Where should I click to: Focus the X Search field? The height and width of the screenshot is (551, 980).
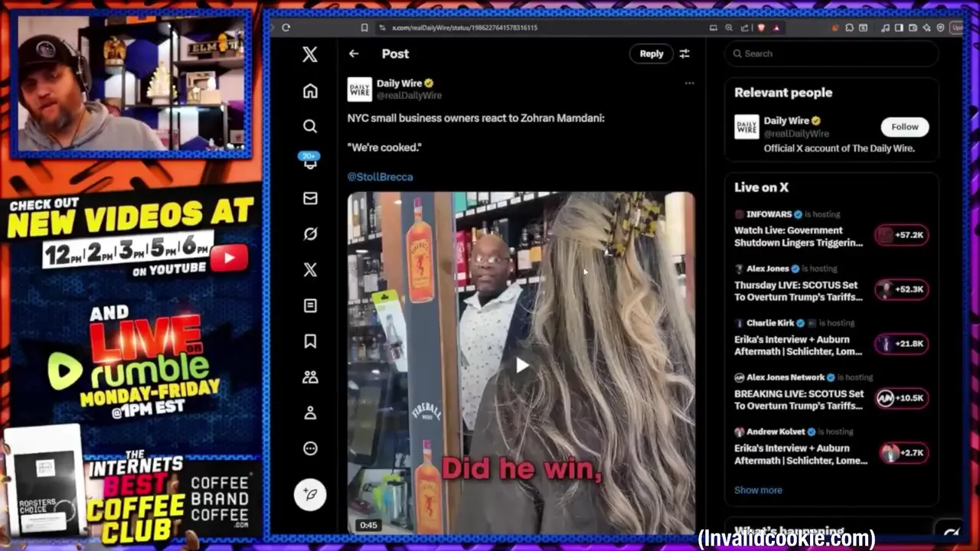831,54
